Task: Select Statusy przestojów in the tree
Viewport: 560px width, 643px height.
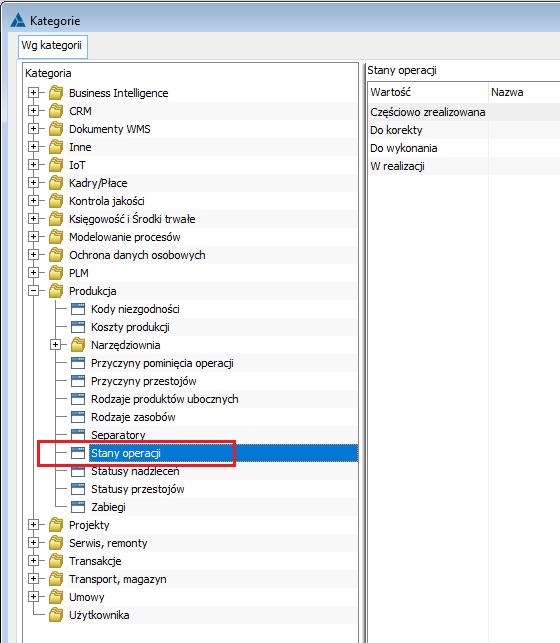Action: pyautogui.click(x=138, y=489)
